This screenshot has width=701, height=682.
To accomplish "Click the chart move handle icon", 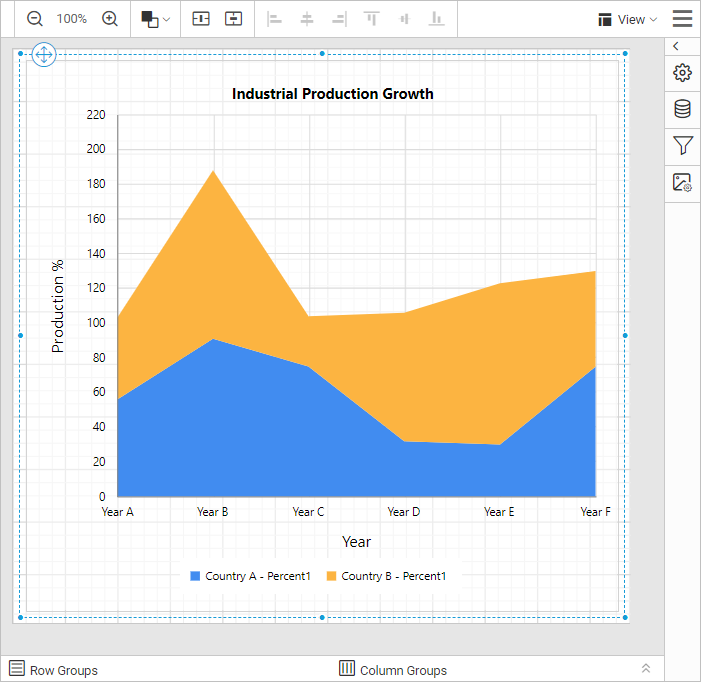I will pyautogui.click(x=44, y=54).
